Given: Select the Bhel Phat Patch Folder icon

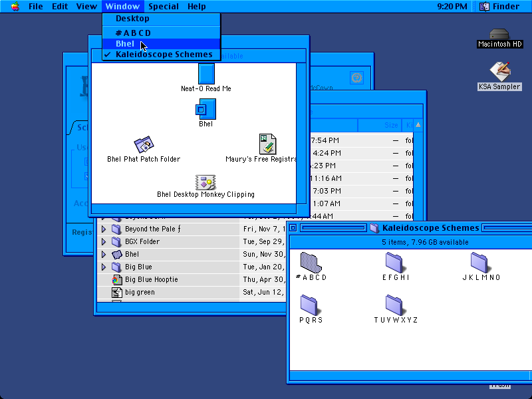Looking at the screenshot, I should (144, 144).
